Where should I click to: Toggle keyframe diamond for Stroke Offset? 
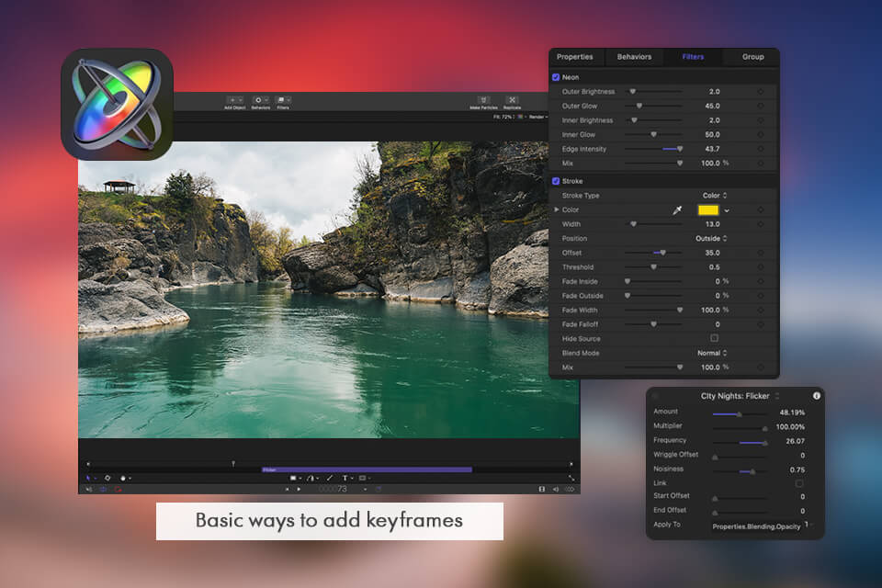click(x=761, y=254)
